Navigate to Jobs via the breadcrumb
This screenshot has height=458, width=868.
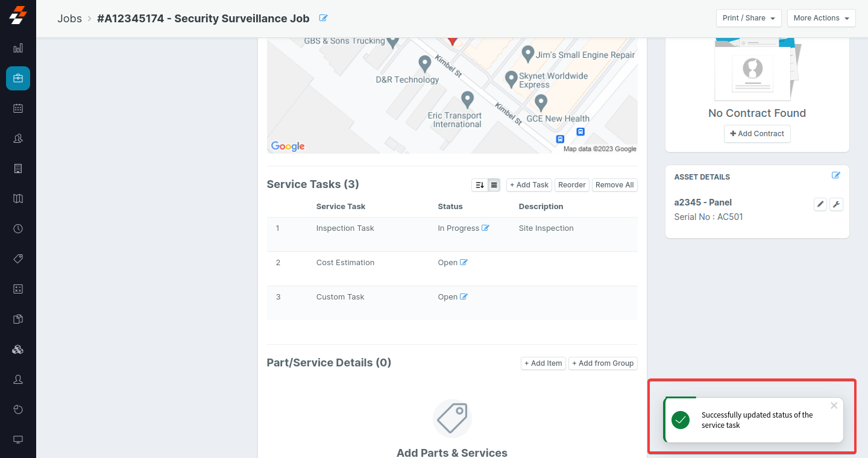click(x=69, y=18)
